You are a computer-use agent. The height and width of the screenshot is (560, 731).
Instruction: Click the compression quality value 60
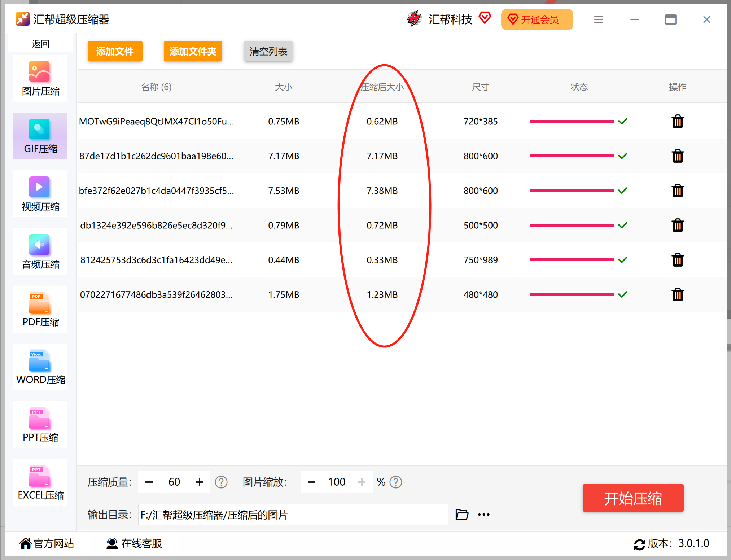pos(174,482)
